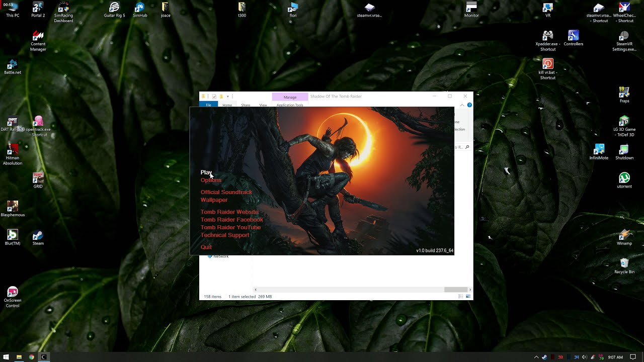
Task: Open the volume control in system tray
Action: point(584,357)
